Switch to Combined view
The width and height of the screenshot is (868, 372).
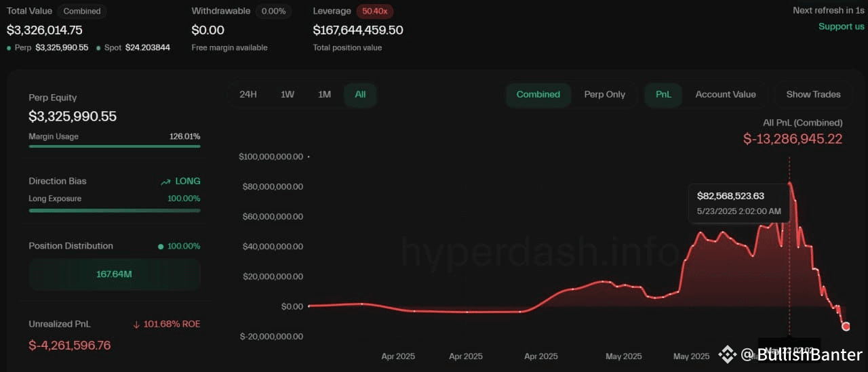click(x=538, y=94)
